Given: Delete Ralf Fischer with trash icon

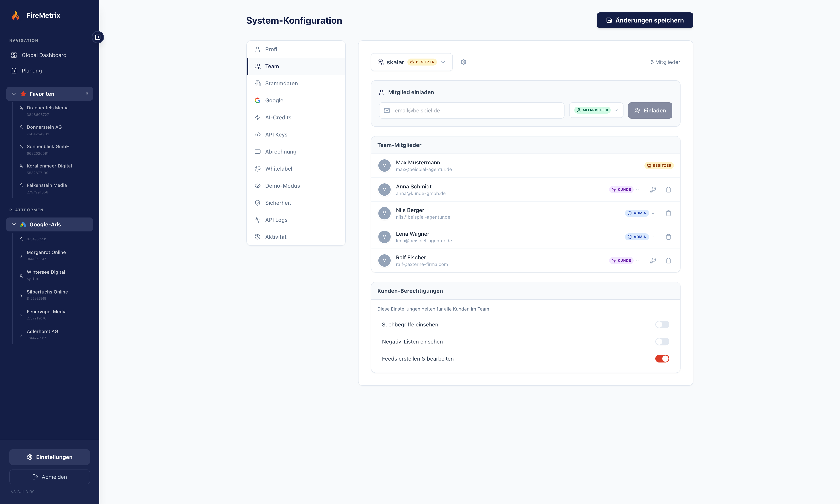Looking at the screenshot, I should point(668,261).
